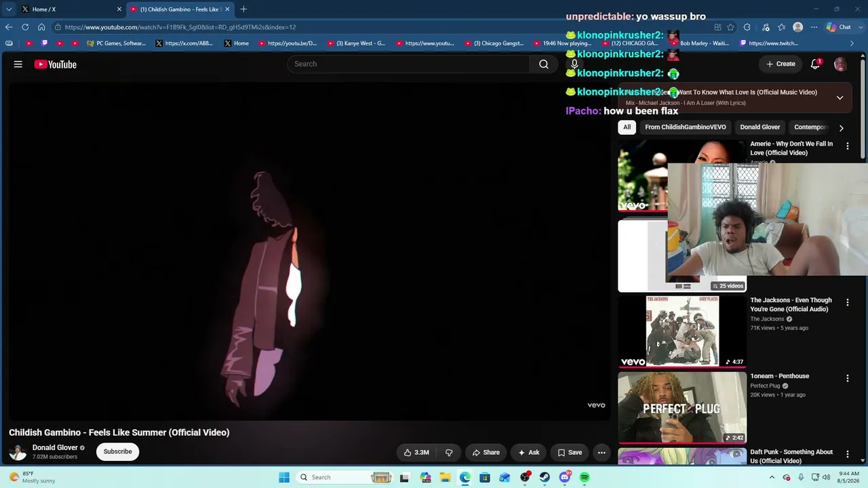Click the video title Feels Like Summer
Viewport: 868px width, 488px height.
119,432
